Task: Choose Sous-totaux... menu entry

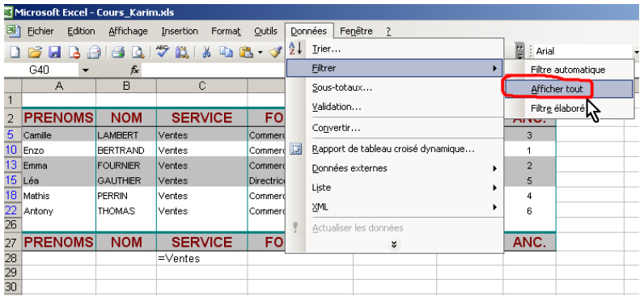Action: (394, 88)
